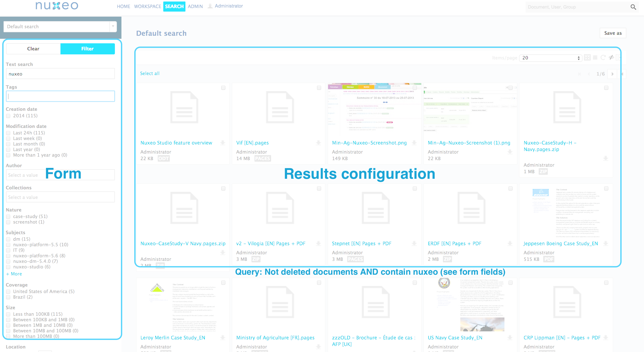644x352 pixels.
Task: Select the Vif [EN].pages card checkbox
Action: pyautogui.click(x=319, y=88)
